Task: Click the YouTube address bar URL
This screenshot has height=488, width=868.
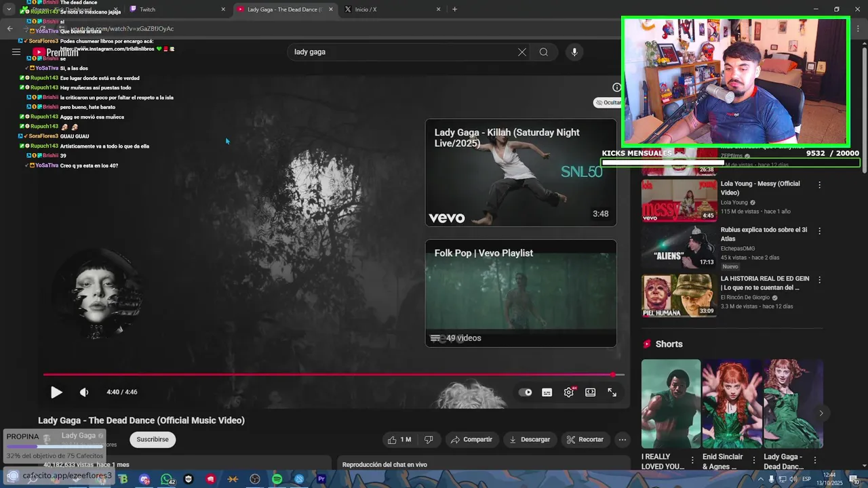Action: click(x=123, y=29)
